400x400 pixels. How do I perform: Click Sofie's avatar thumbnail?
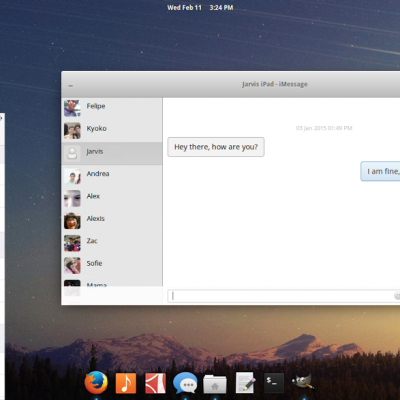pos(72,265)
